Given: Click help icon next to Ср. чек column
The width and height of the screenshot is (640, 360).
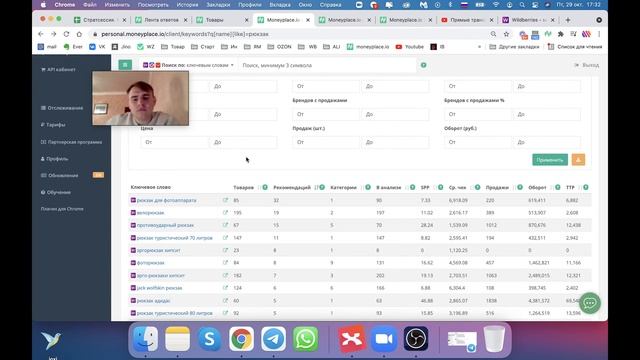Looking at the screenshot, I should point(477,187).
